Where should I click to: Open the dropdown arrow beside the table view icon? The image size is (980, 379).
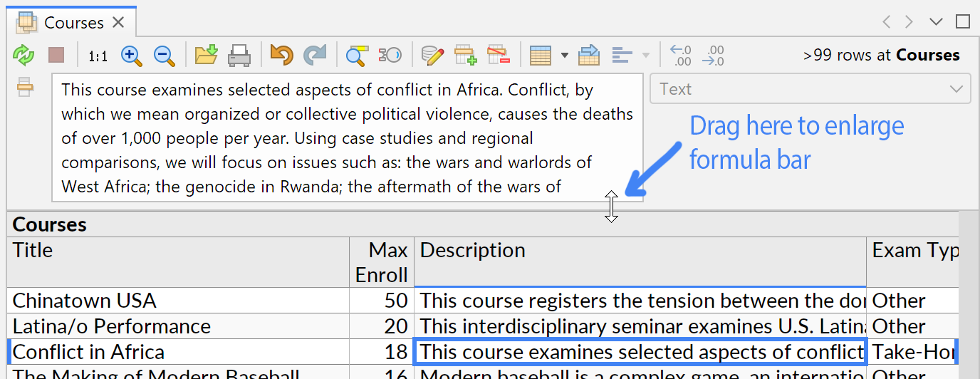[565, 55]
